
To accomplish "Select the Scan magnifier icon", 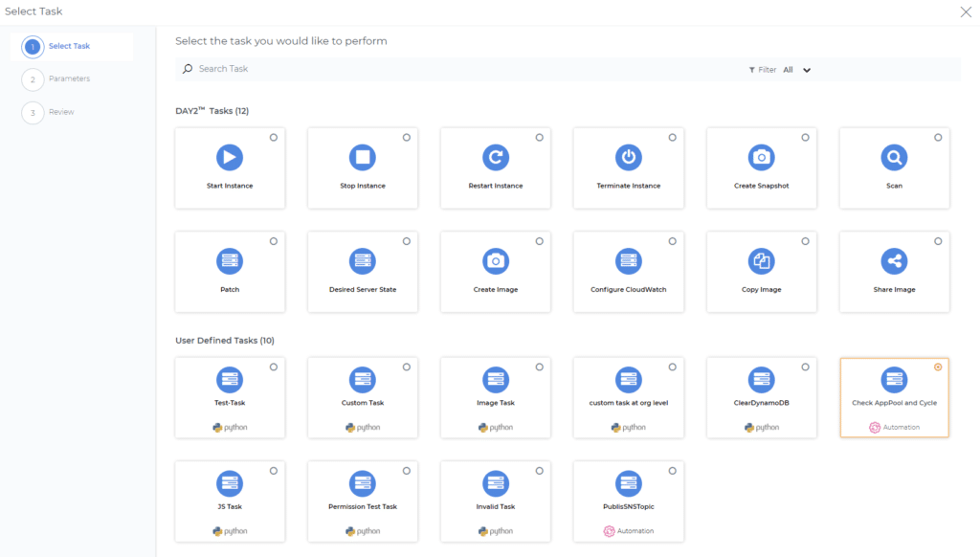I will (894, 158).
